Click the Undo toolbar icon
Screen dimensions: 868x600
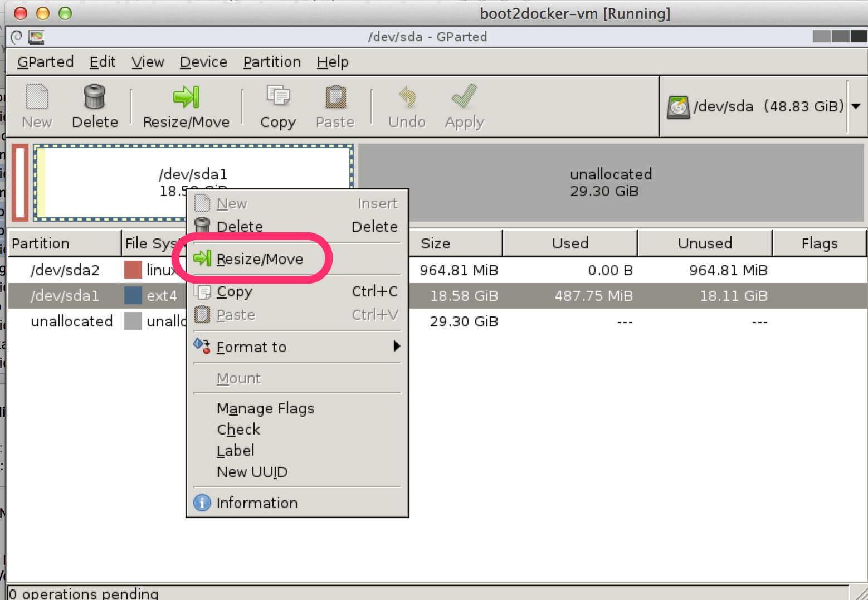pyautogui.click(x=407, y=97)
